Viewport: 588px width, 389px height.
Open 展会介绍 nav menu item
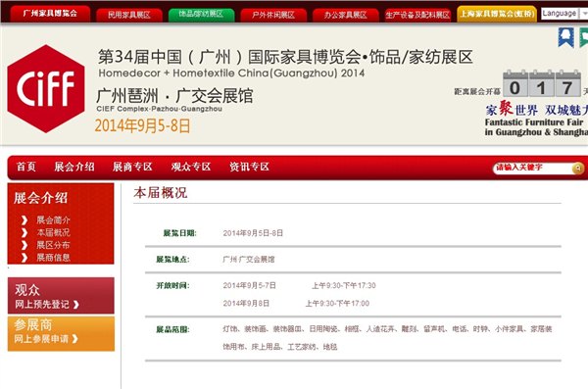[74, 167]
